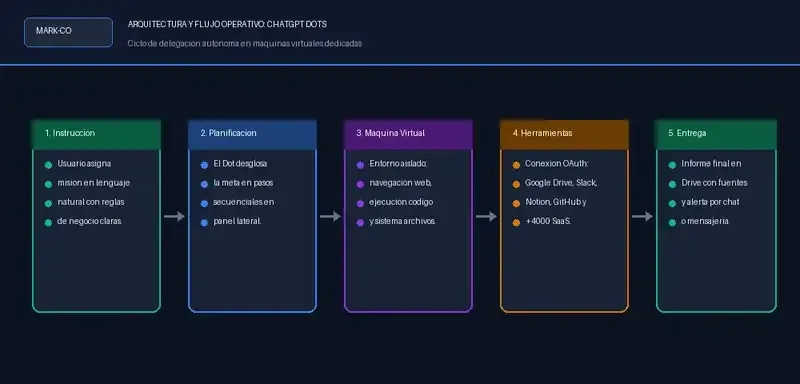Viewport: 800px width, 384px height.
Task: Click the blue bullet beside 'panel lateral'
Action: click(x=205, y=223)
